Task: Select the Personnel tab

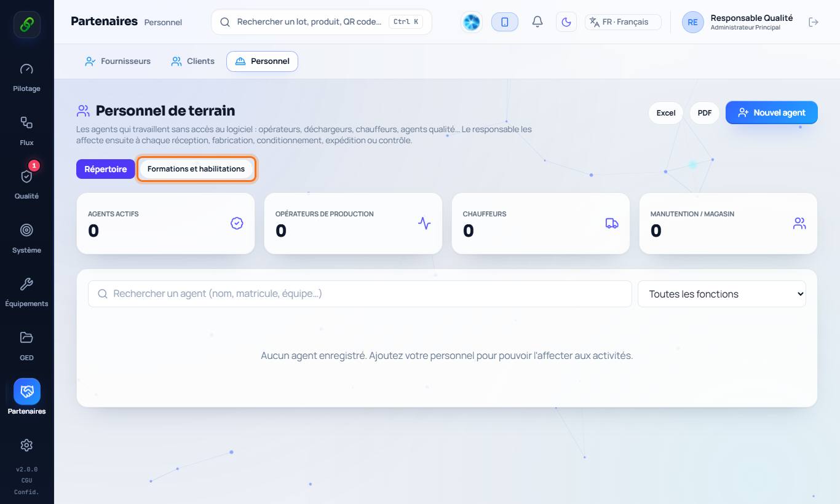Action: (262, 61)
